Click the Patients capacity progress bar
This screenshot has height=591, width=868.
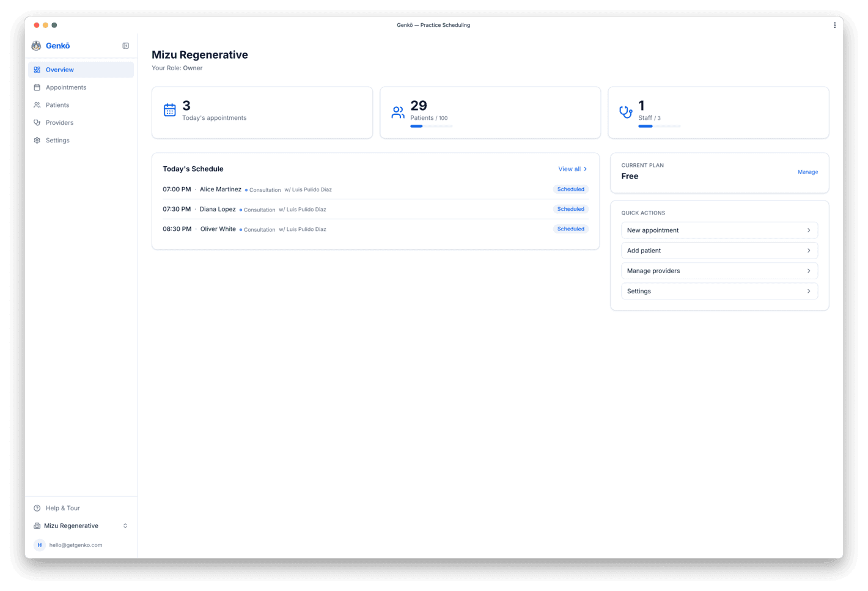pyautogui.click(x=431, y=126)
